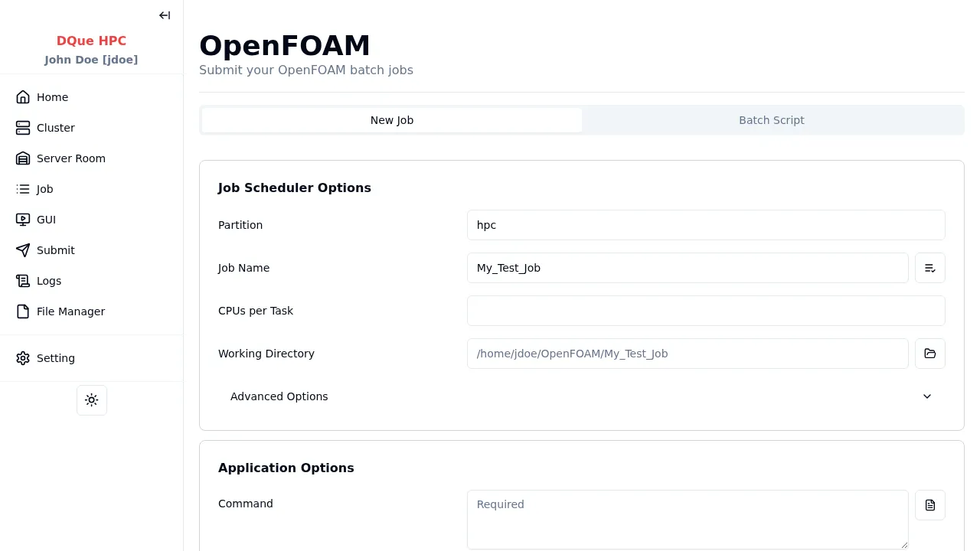The width and height of the screenshot is (980, 551).
Task: Click the GUI monitor icon
Action: (23, 220)
